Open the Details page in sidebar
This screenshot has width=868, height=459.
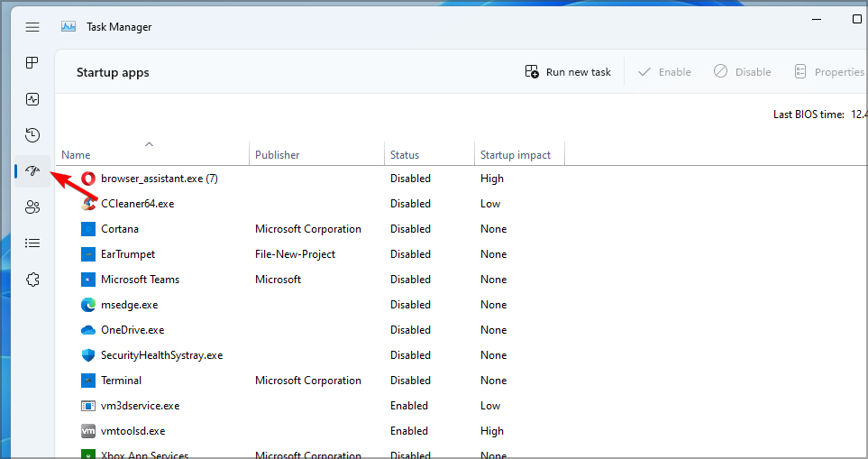point(32,243)
